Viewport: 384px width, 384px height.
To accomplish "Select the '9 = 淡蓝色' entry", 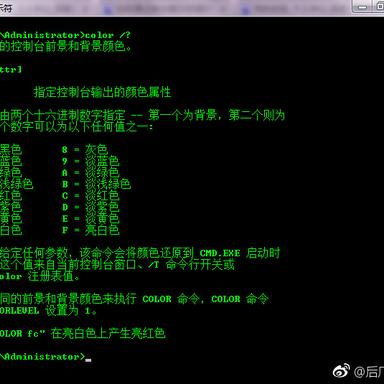I will (90, 161).
